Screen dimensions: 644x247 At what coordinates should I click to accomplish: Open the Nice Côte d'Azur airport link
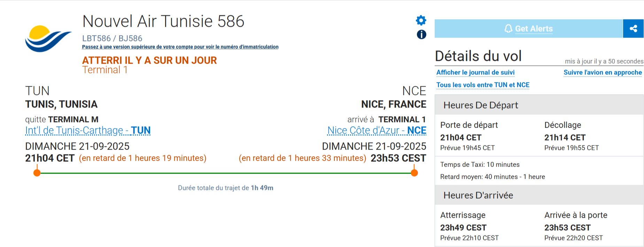click(377, 130)
